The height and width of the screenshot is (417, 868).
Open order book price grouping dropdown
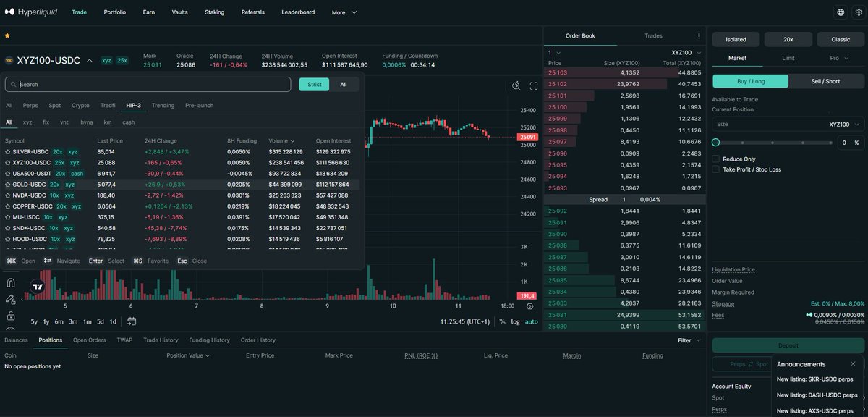[553, 53]
